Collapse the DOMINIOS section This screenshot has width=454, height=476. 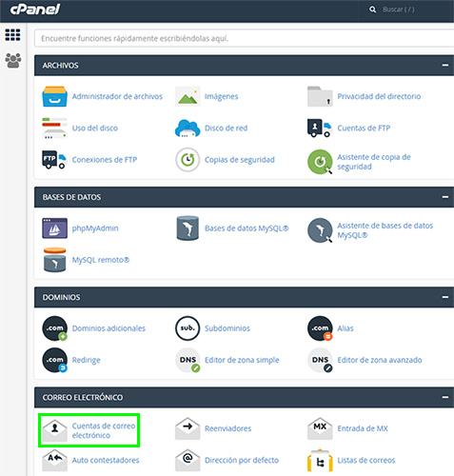tap(445, 297)
